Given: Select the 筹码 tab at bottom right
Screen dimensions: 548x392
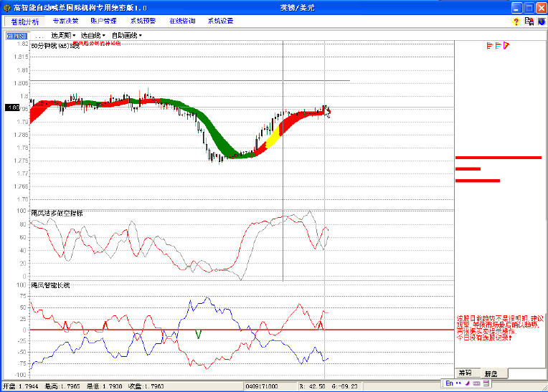Looking at the screenshot, I should (x=466, y=373).
